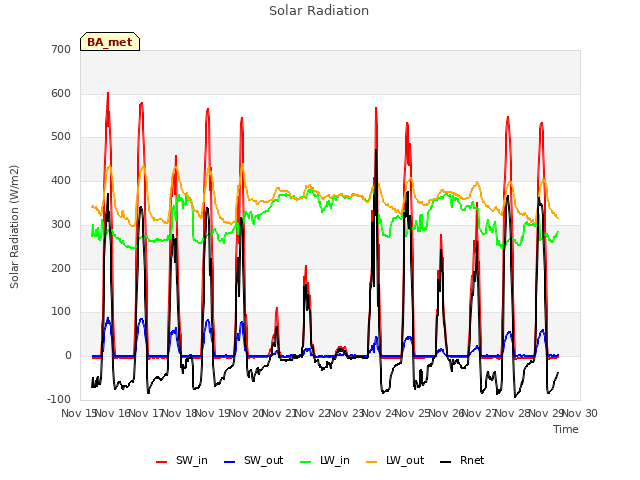Screen dimensions: 640x480
Task: Click the Solar Radiation (W/m2) y-axis label
Action: pyautogui.click(x=14, y=227)
